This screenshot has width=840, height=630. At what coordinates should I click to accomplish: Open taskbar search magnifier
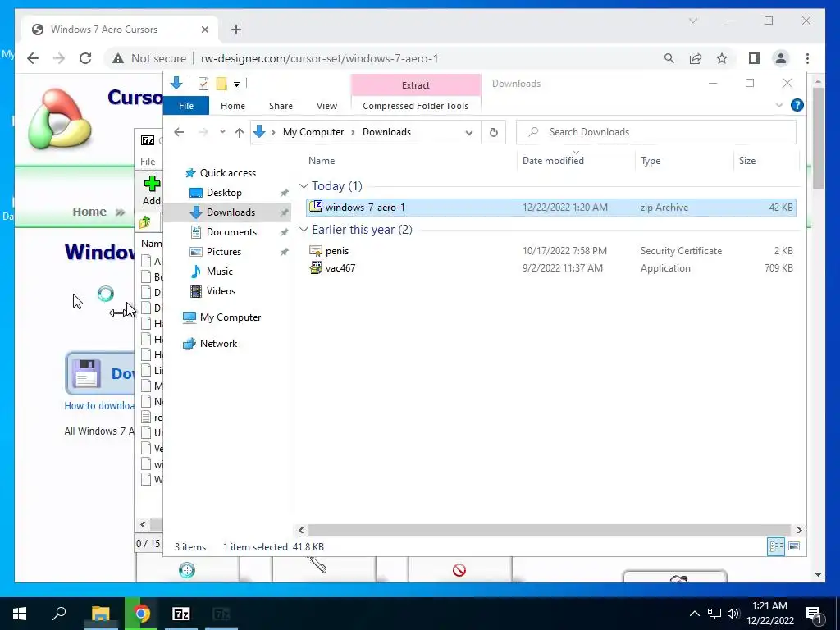[x=59, y=613]
